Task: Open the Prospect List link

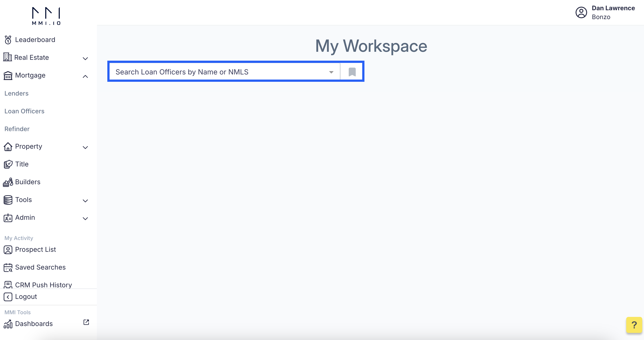Action: (x=36, y=250)
